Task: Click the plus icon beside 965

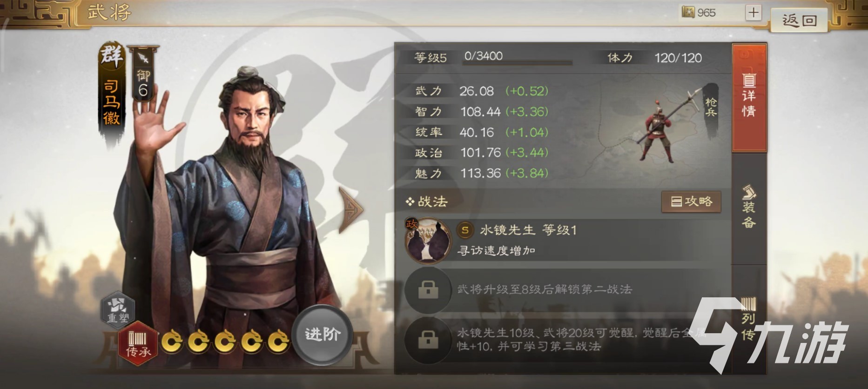Action: pos(753,13)
